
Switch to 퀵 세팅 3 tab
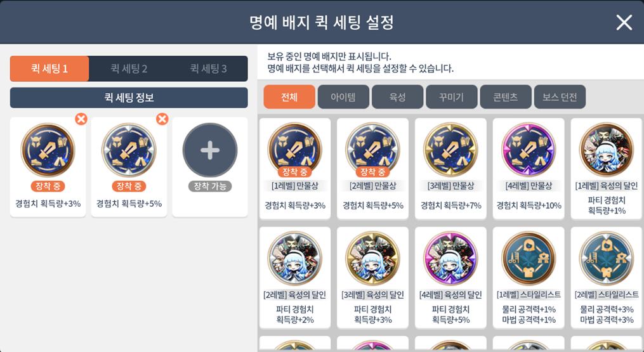208,68
